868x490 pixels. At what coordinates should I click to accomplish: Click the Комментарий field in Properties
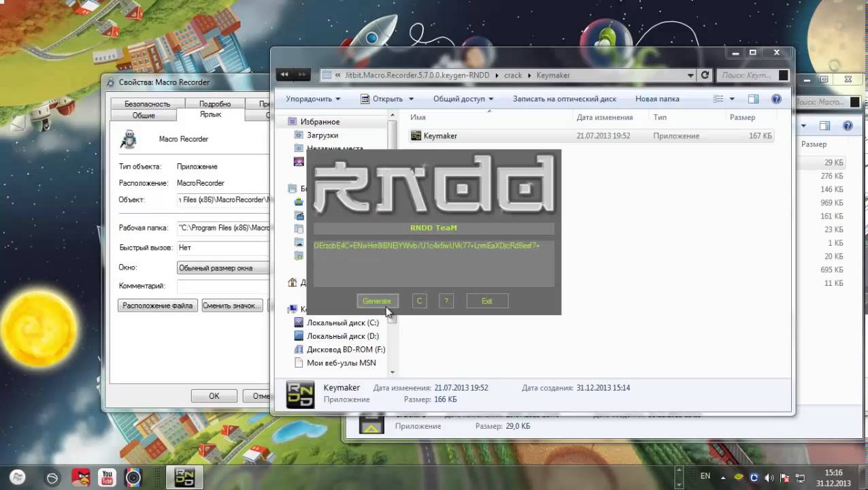tap(223, 287)
